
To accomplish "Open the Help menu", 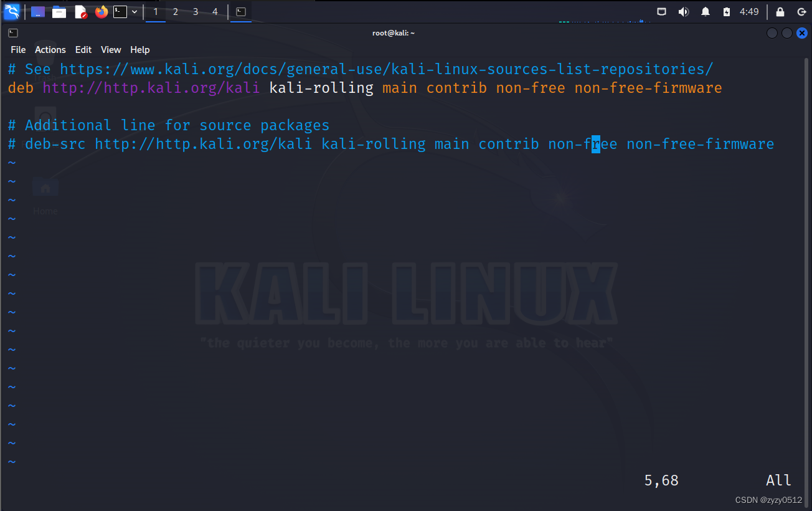I will (139, 50).
